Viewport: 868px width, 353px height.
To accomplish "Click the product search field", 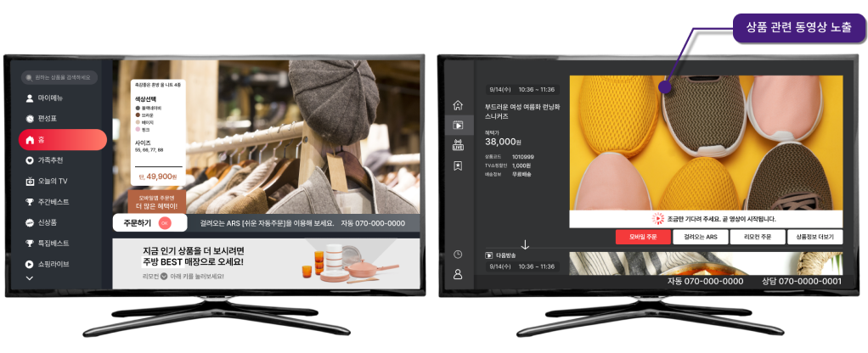I will tap(59, 77).
